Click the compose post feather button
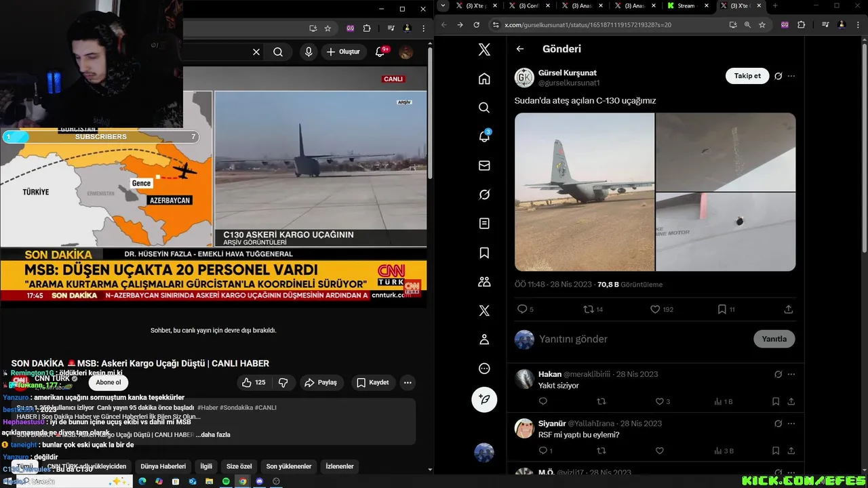Screen dimensions: 868x488 coord(484,399)
